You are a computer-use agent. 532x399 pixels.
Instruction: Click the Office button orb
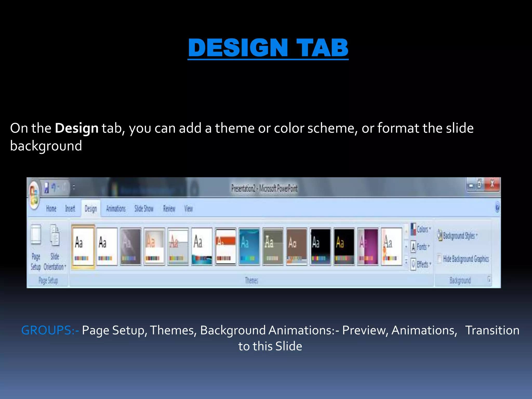[34, 195]
